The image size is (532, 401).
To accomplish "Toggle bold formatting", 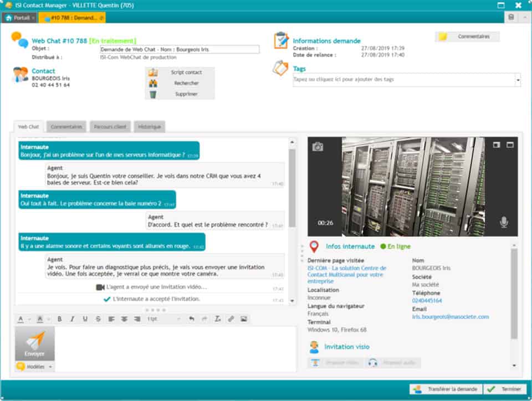I will 59,319.
